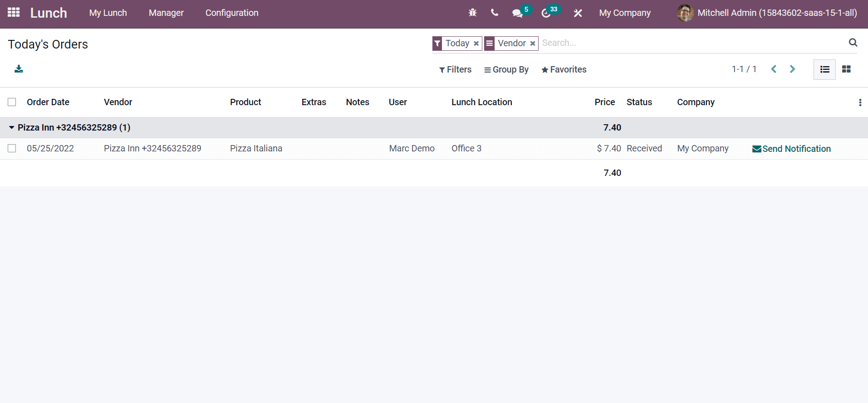Click the 1-1 / 1 pager counter
This screenshot has width=868, height=403.
coord(744,69)
